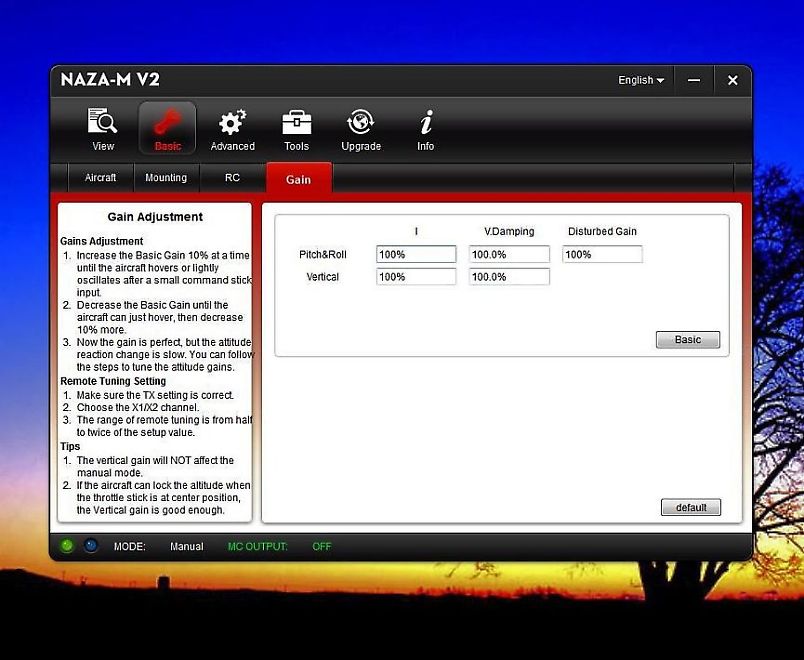
Task: Click the MC OUTPUT: OFF status
Action: (x=279, y=547)
